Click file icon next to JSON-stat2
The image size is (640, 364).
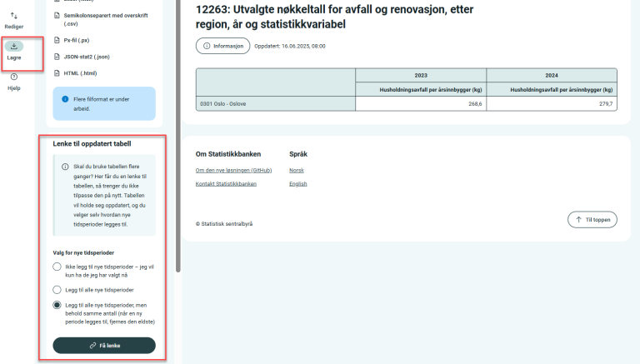pyautogui.click(x=57, y=57)
